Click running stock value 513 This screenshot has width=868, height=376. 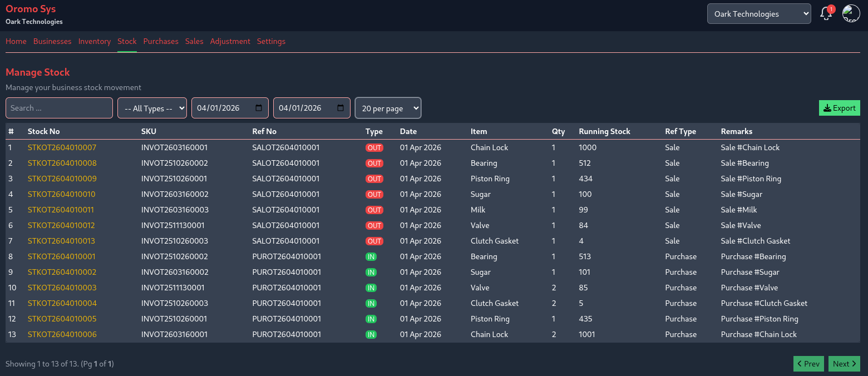click(x=585, y=256)
